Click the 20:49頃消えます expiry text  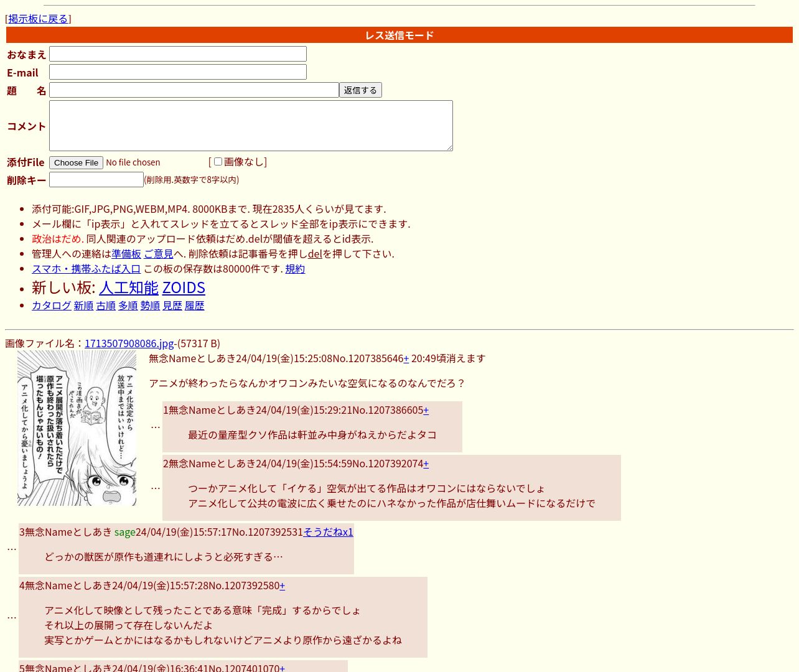(x=448, y=358)
